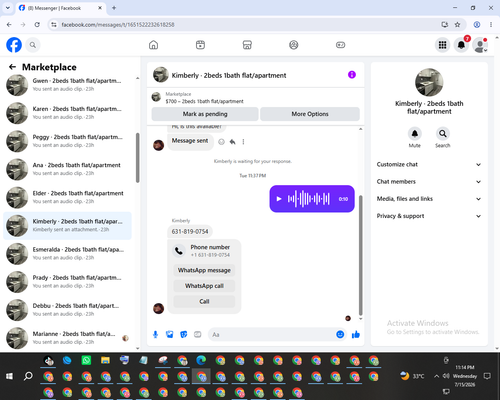The image size is (500, 400).
Task: Play the sent audio clip
Action: [279, 199]
